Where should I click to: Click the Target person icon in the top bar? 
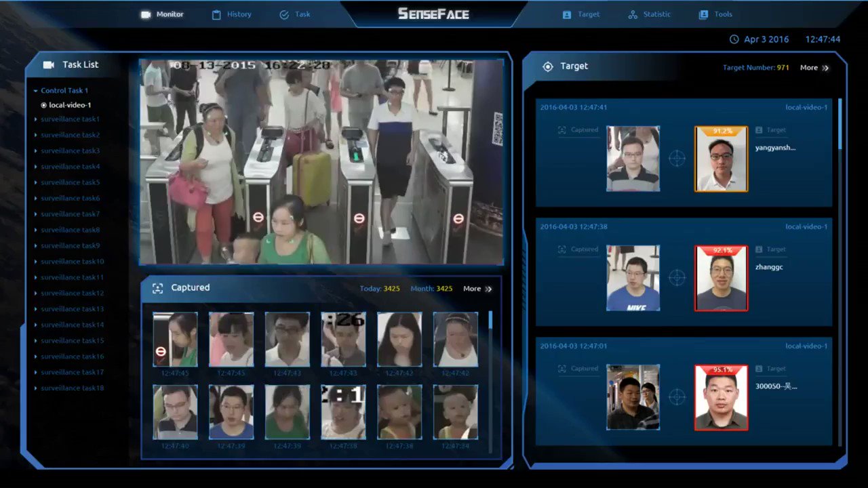click(567, 14)
